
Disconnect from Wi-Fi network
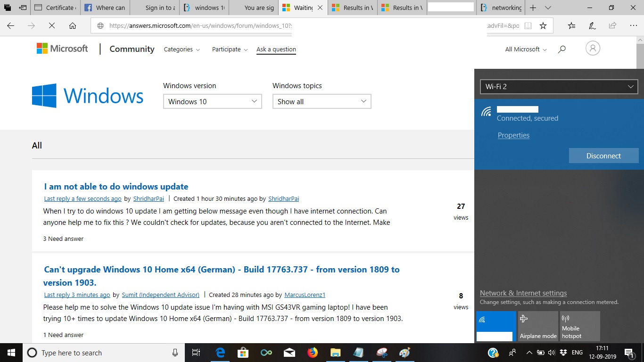coord(603,156)
